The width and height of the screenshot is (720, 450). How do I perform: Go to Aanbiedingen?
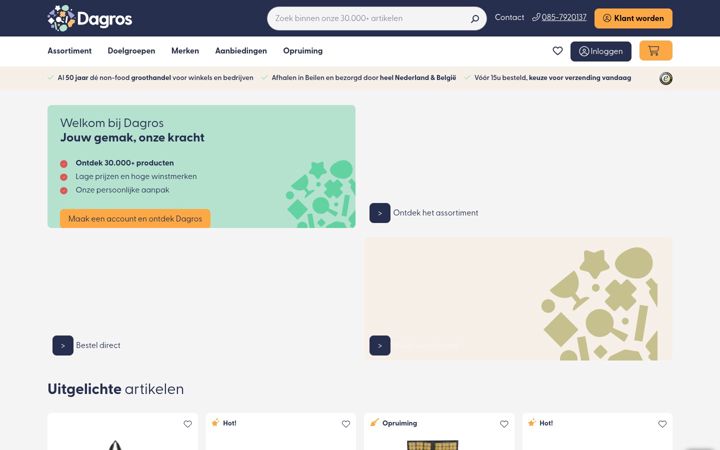[241, 51]
